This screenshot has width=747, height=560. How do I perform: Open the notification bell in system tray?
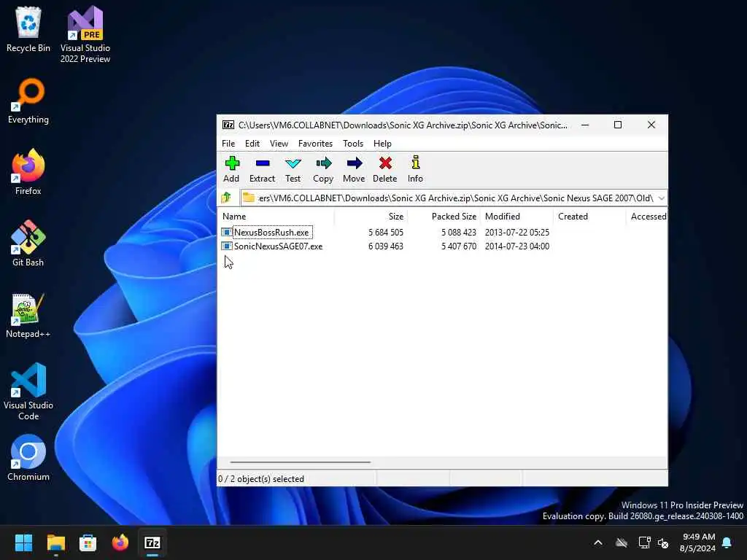point(727,542)
